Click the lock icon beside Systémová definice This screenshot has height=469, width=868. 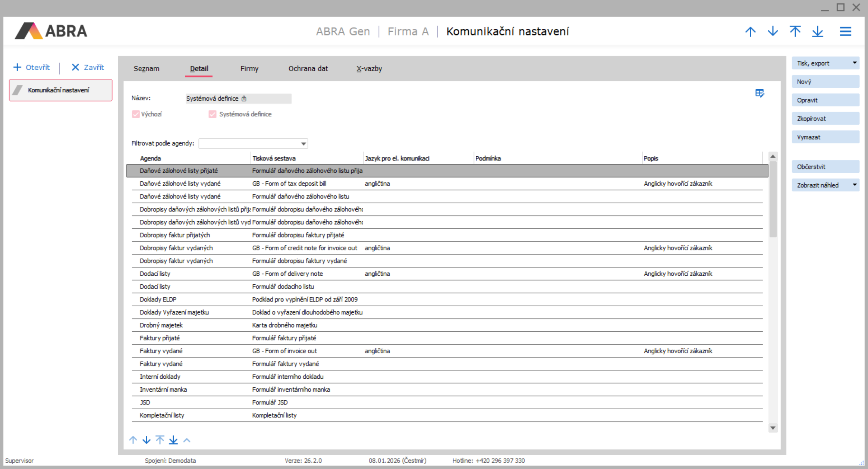point(244,99)
